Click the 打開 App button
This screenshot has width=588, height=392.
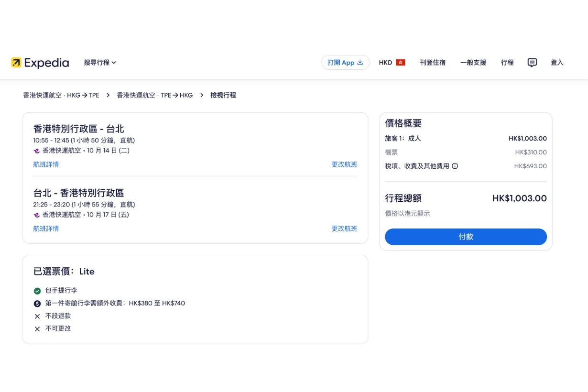click(345, 62)
